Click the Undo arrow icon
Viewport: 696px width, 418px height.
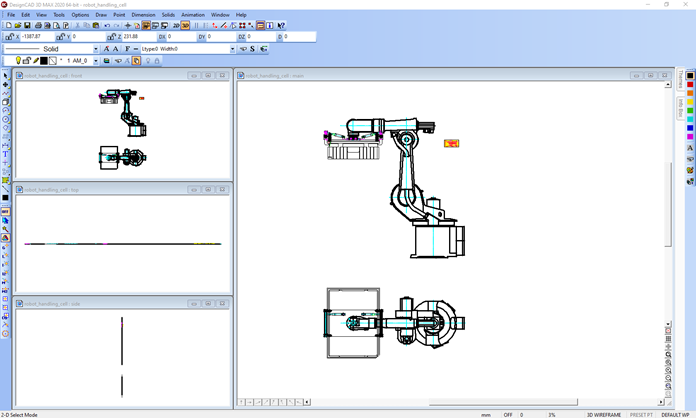(x=107, y=25)
